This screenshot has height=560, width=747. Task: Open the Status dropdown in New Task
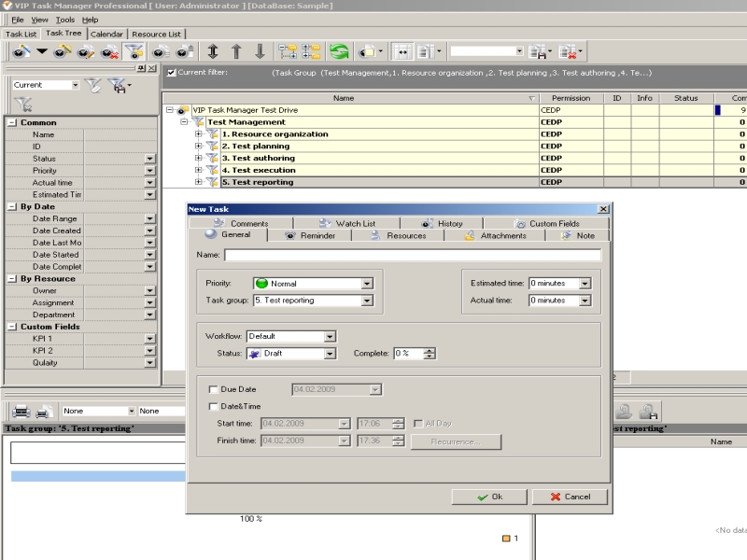[330, 354]
